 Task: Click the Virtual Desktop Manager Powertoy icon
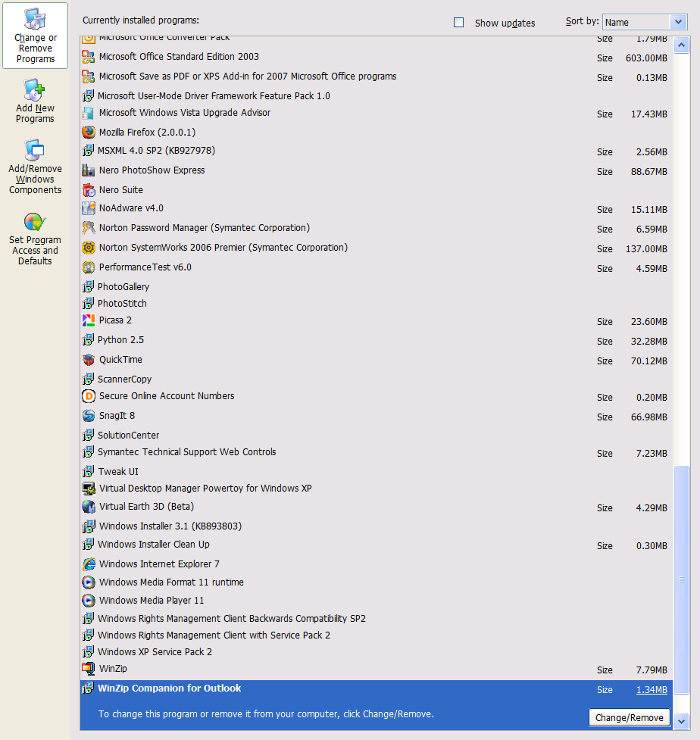coord(89,489)
